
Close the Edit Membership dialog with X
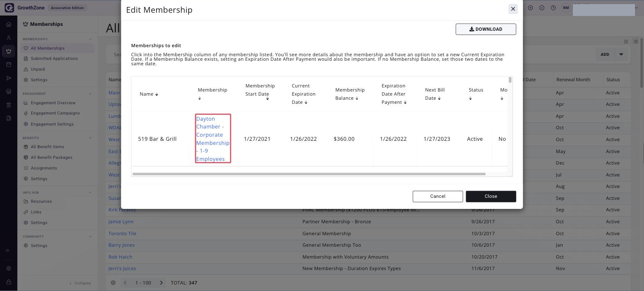tap(513, 9)
